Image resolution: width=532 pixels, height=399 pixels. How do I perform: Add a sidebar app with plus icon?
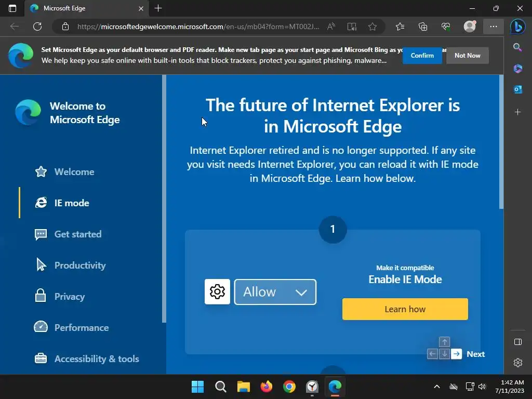(518, 112)
